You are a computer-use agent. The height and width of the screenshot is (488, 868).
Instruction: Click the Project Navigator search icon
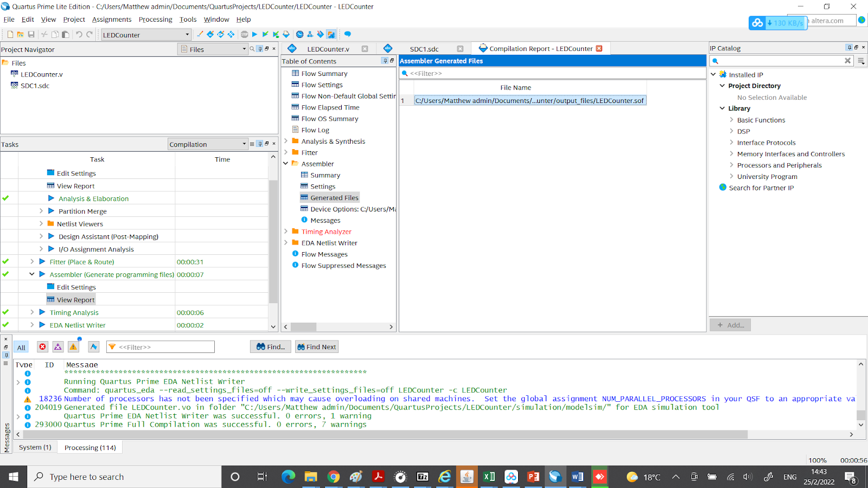click(x=252, y=49)
